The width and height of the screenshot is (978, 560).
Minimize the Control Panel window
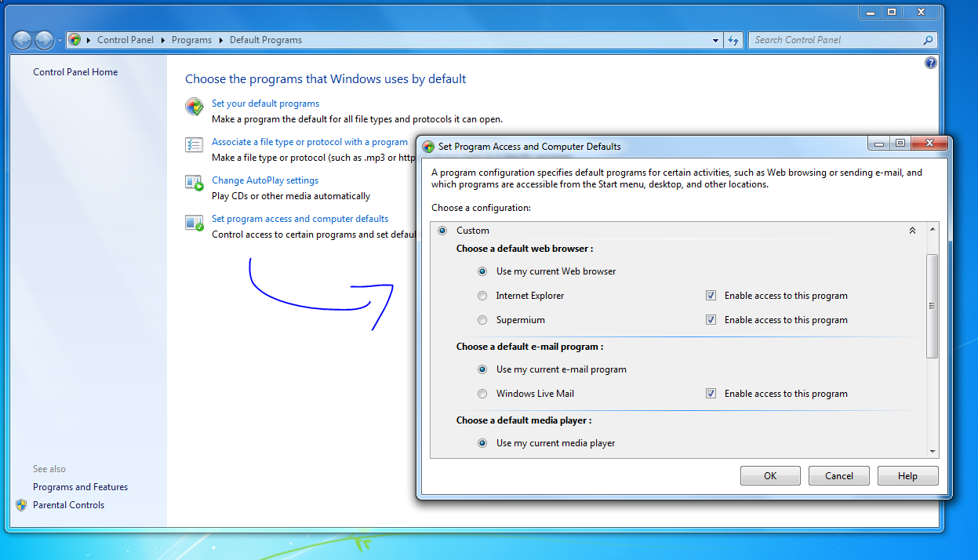[871, 13]
